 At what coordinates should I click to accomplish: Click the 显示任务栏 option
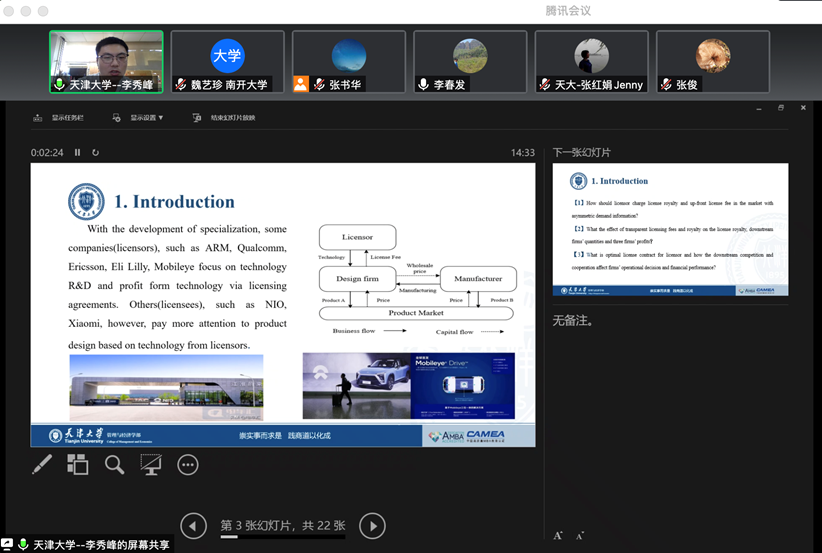tap(60, 118)
